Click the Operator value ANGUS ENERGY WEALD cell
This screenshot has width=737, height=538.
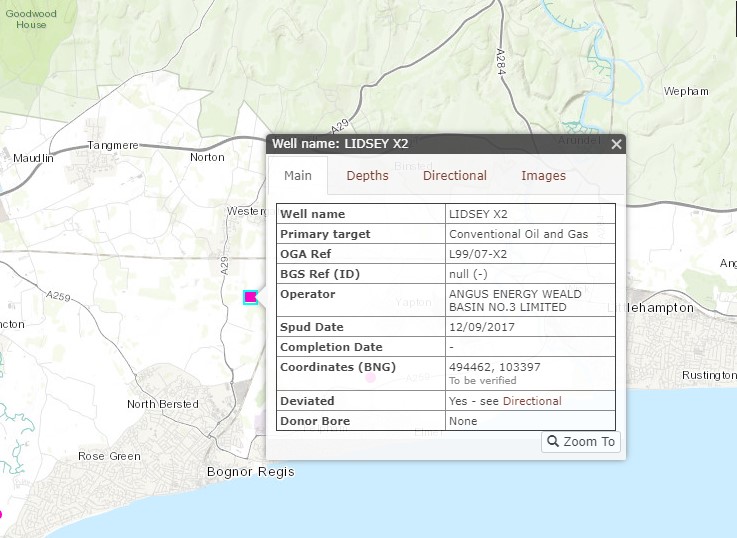tap(508, 300)
